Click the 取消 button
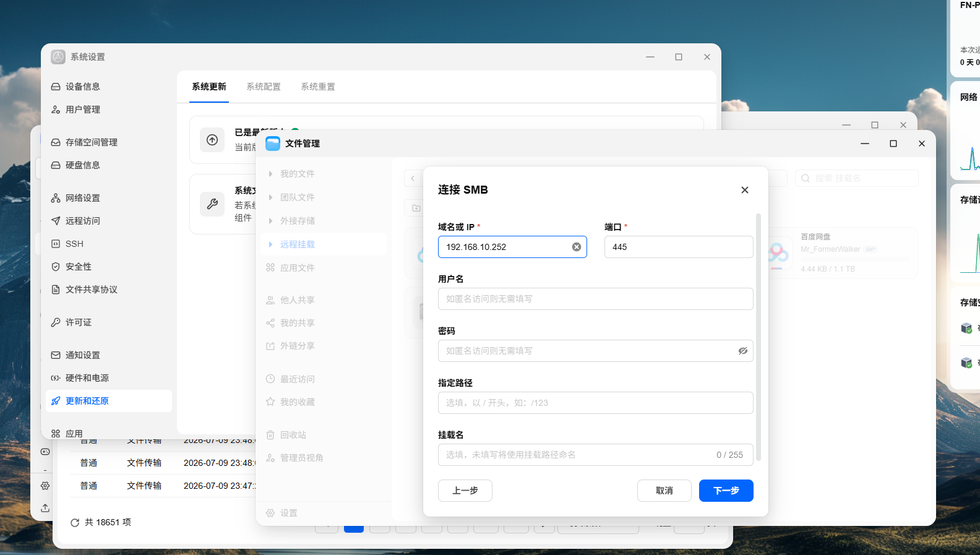This screenshot has height=555, width=980. click(x=664, y=491)
